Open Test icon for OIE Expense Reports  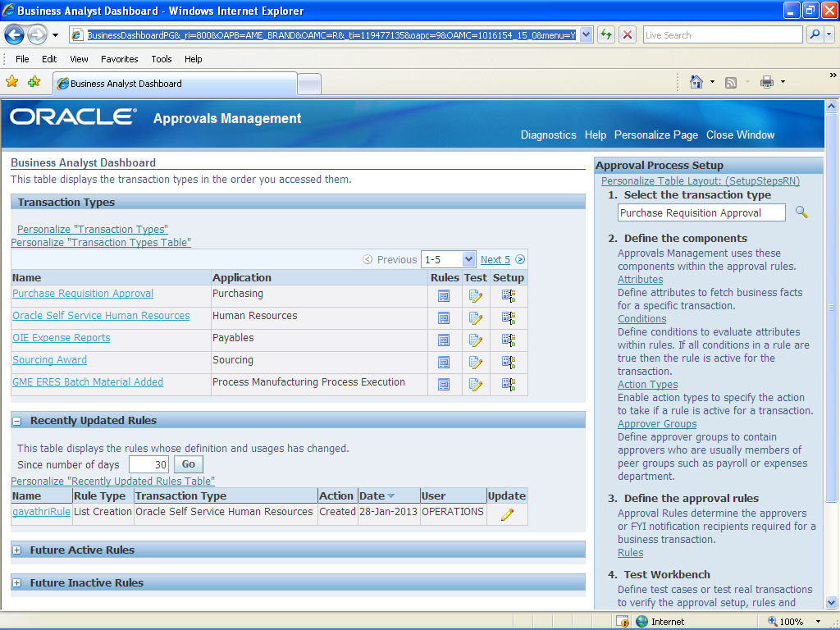(x=476, y=340)
